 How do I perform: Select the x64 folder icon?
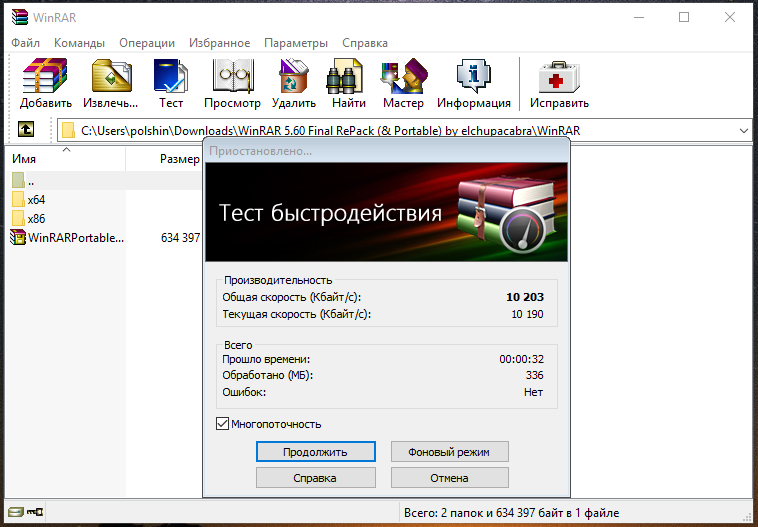click(x=18, y=199)
